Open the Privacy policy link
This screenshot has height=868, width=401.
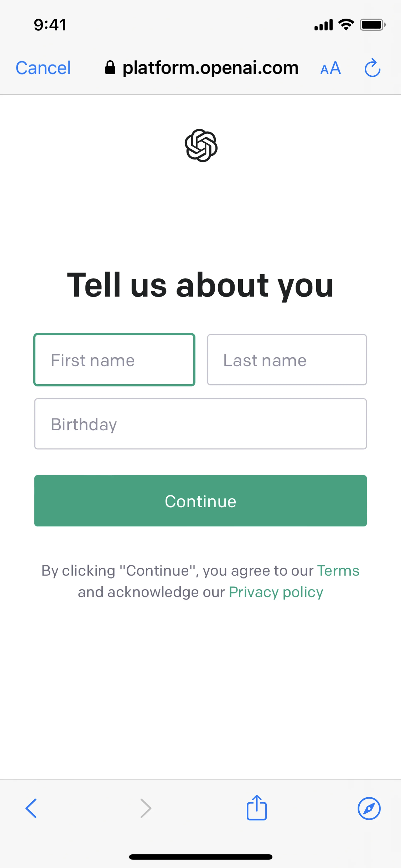pos(276,592)
